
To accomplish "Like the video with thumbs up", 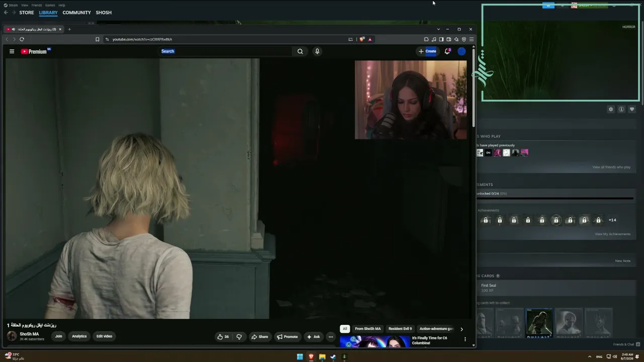I will tap(223, 337).
